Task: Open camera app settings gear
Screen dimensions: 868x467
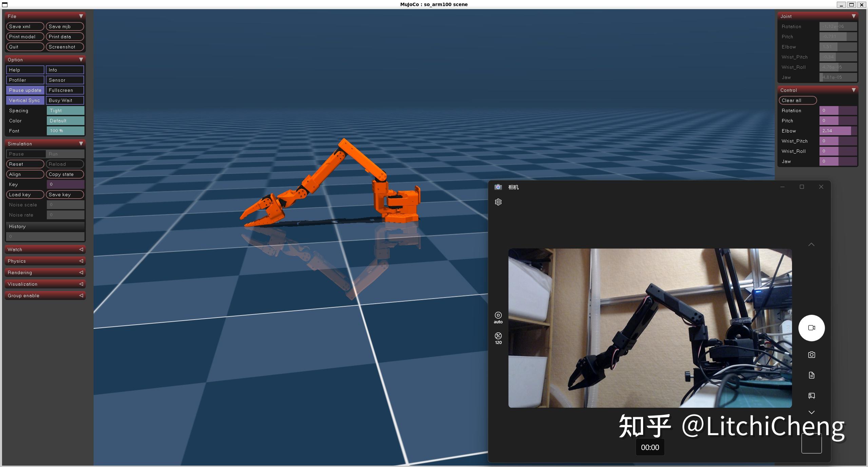Action: [x=498, y=202]
